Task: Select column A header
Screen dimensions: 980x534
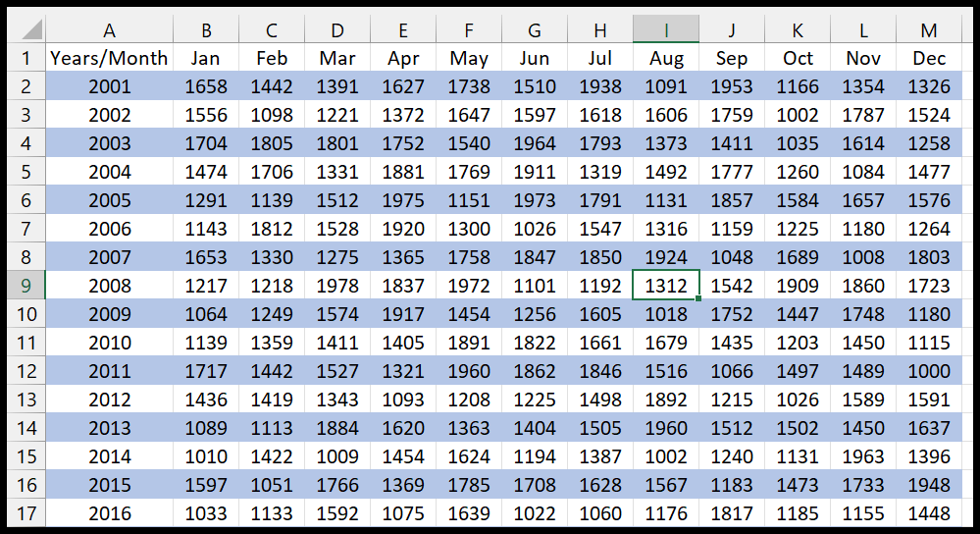Action: (x=109, y=29)
